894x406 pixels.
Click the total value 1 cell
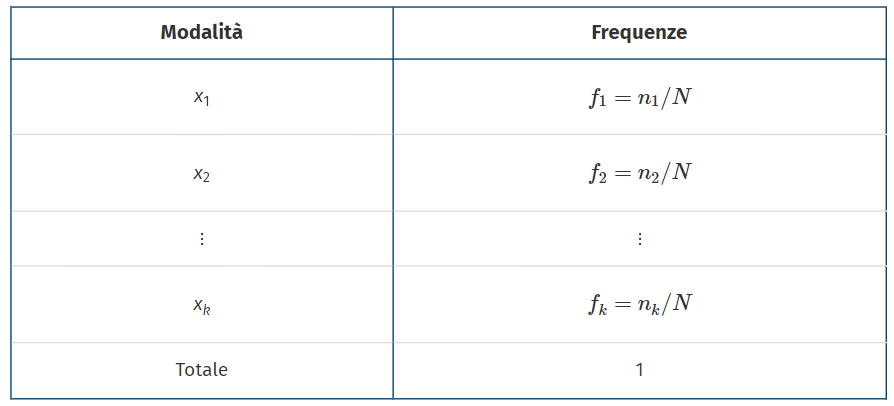(x=639, y=369)
